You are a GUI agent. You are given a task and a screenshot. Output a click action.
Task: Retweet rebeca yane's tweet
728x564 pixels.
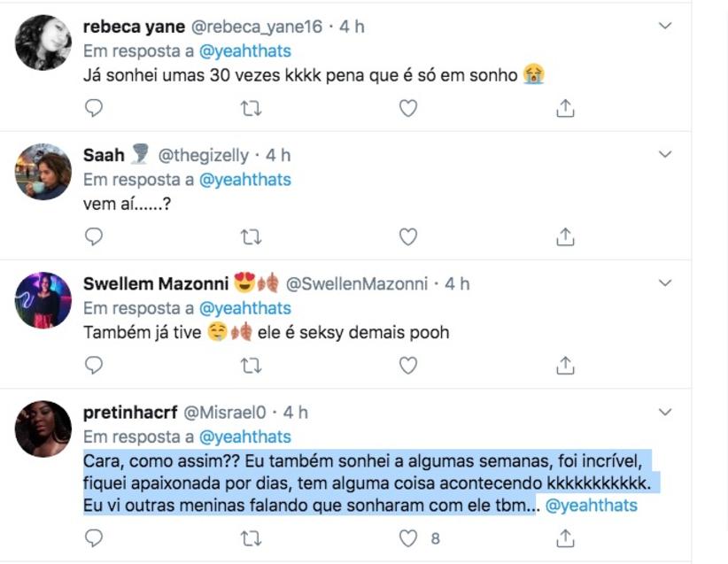click(x=252, y=108)
